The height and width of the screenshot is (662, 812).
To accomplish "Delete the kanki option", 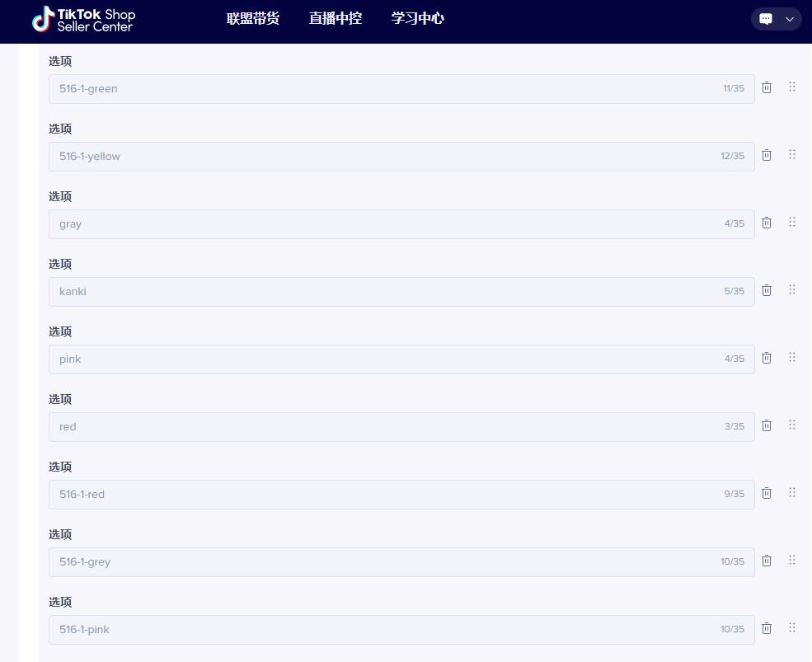I will (x=767, y=290).
